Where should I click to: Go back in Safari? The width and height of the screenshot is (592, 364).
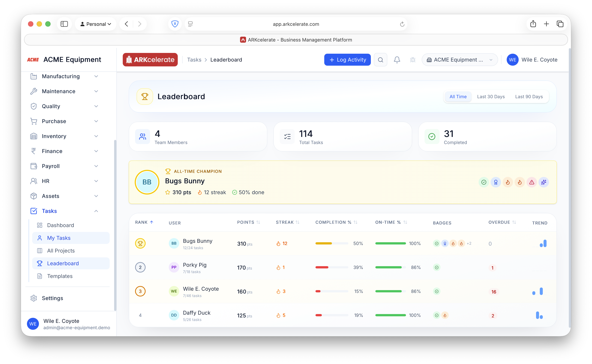tap(126, 24)
